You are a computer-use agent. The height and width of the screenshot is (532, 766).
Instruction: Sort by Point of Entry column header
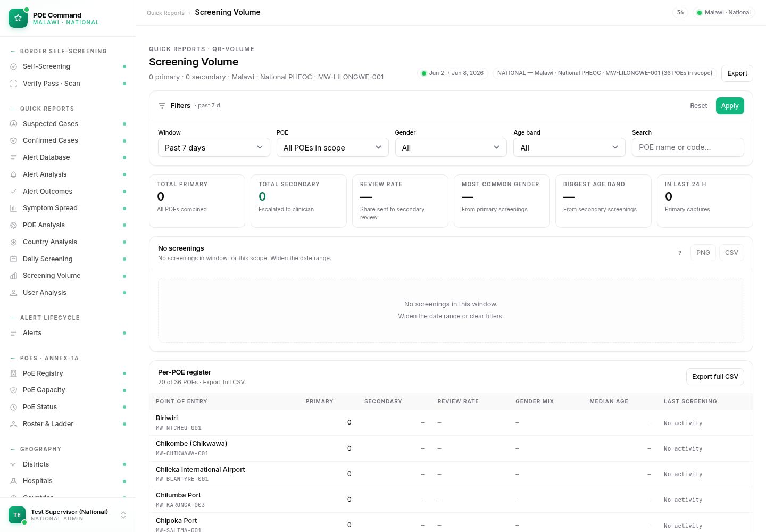pos(181,401)
